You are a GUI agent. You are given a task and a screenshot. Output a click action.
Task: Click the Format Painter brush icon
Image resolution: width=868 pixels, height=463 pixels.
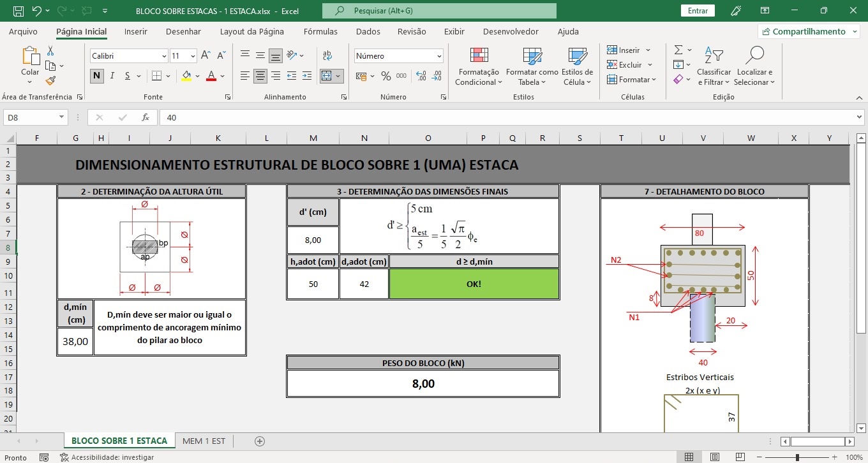pyautogui.click(x=50, y=80)
